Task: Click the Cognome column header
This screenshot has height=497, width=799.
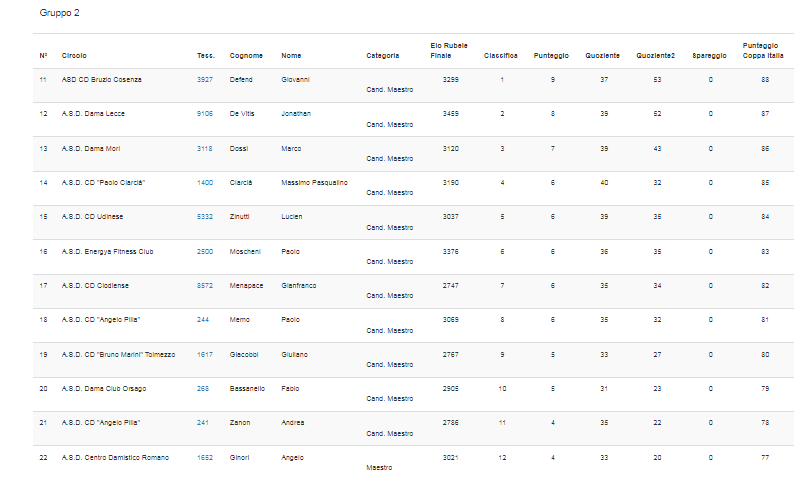Action: point(246,56)
